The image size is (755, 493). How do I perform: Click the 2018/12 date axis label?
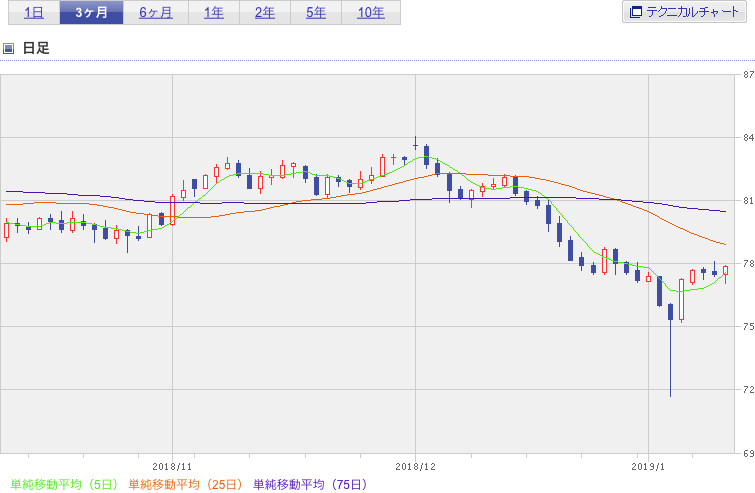pyautogui.click(x=415, y=467)
